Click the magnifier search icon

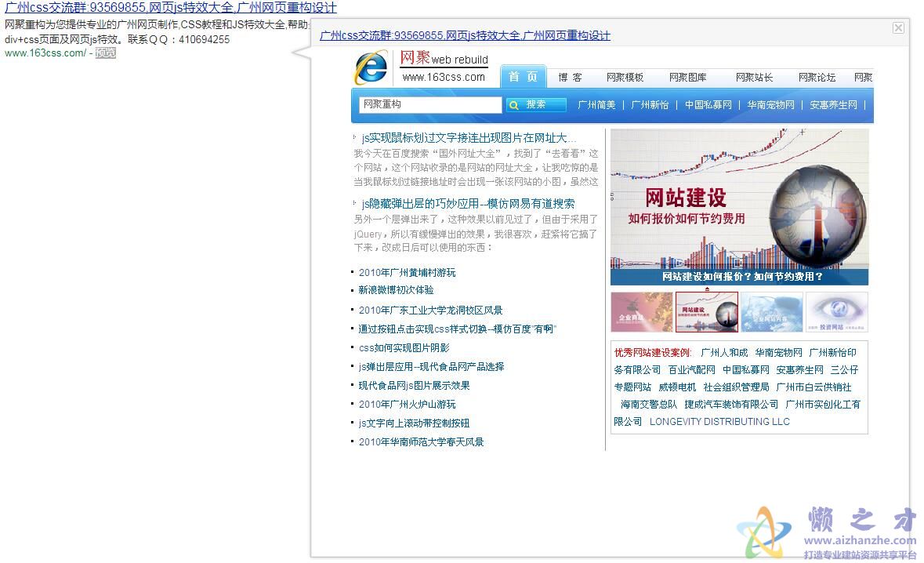coord(514,105)
